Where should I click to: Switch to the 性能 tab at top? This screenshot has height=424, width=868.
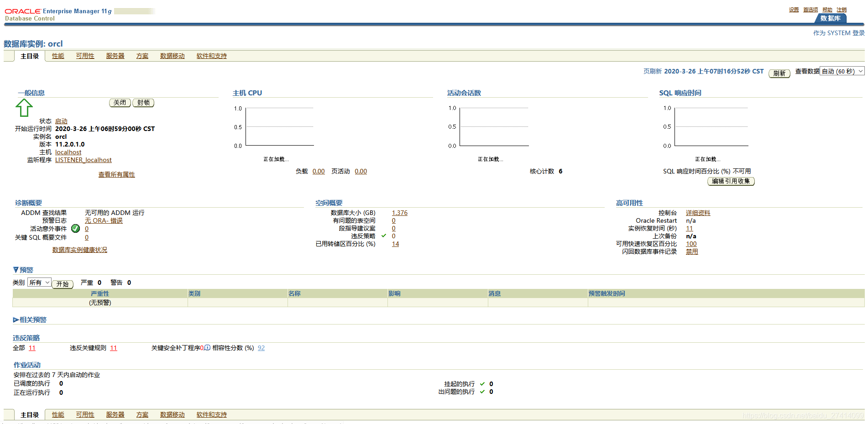[x=58, y=56]
